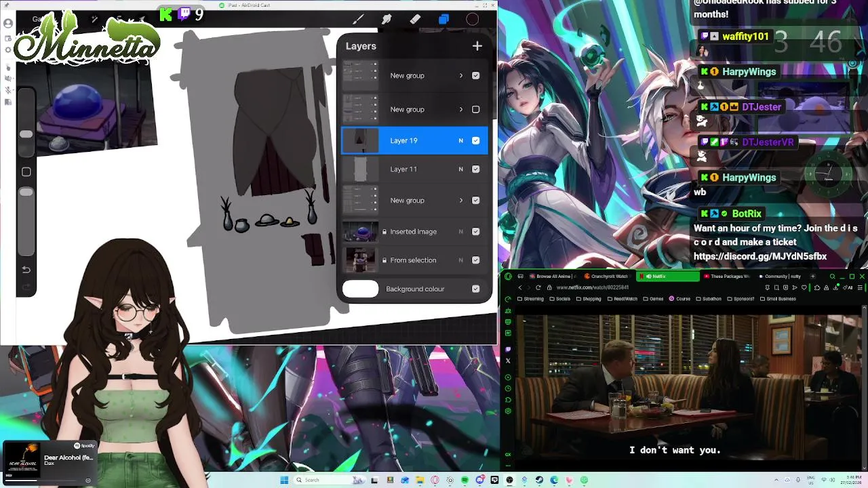
Task: Reload the Netflix page
Action: tap(538, 287)
